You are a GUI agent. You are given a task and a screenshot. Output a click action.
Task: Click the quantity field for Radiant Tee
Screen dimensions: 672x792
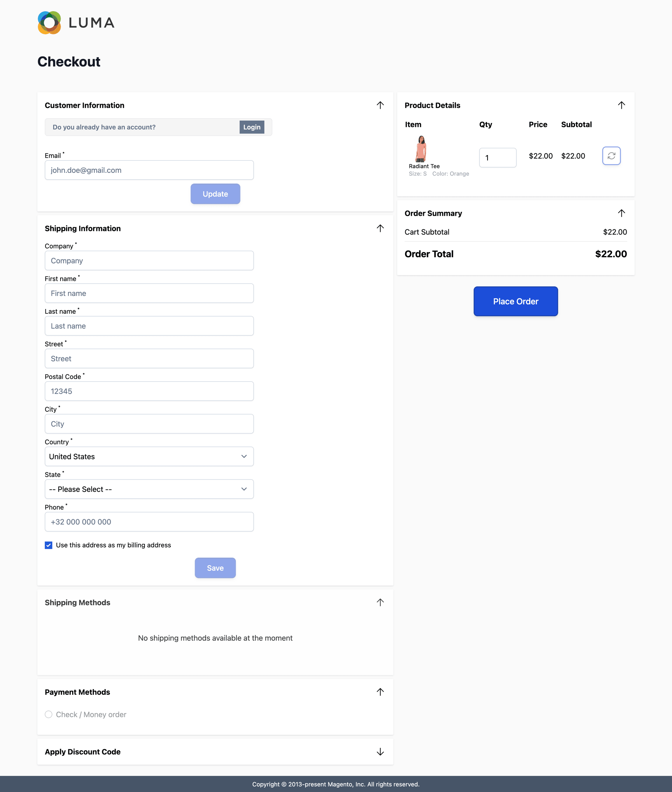(497, 157)
